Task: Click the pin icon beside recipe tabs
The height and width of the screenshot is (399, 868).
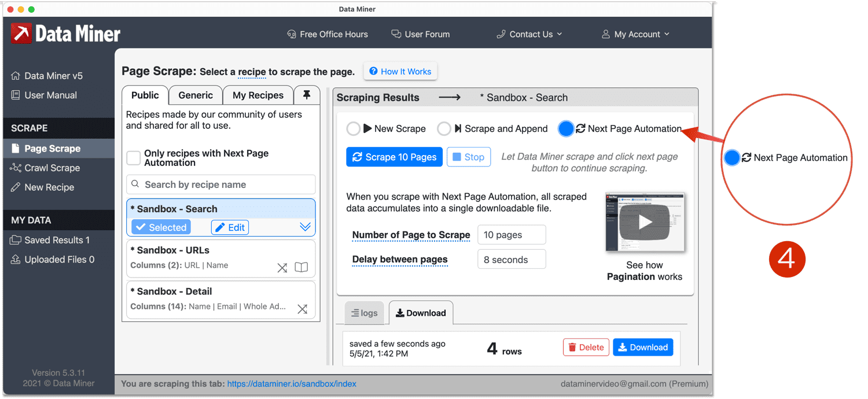Action: (x=307, y=94)
